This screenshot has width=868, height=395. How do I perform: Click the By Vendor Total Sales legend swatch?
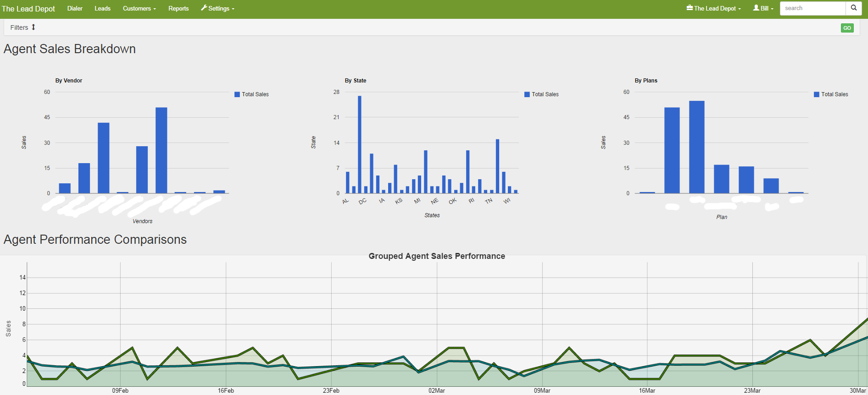click(237, 94)
